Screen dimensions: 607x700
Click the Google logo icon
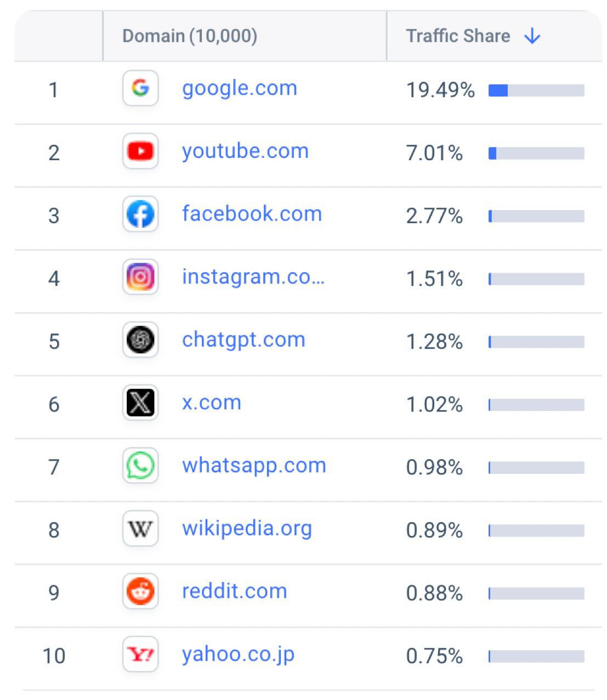(x=140, y=88)
